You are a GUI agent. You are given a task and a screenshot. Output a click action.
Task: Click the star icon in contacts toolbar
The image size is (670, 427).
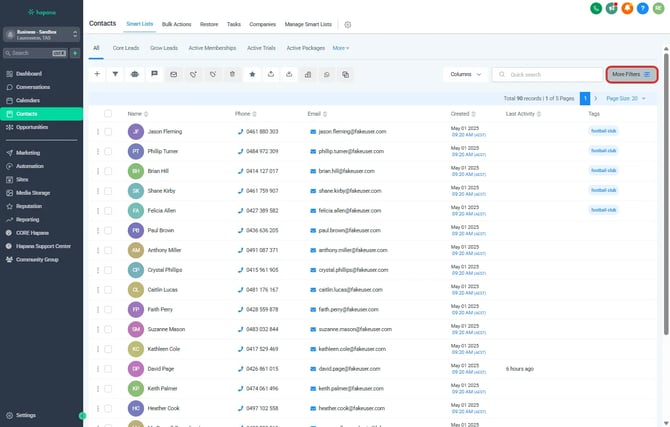(251, 74)
